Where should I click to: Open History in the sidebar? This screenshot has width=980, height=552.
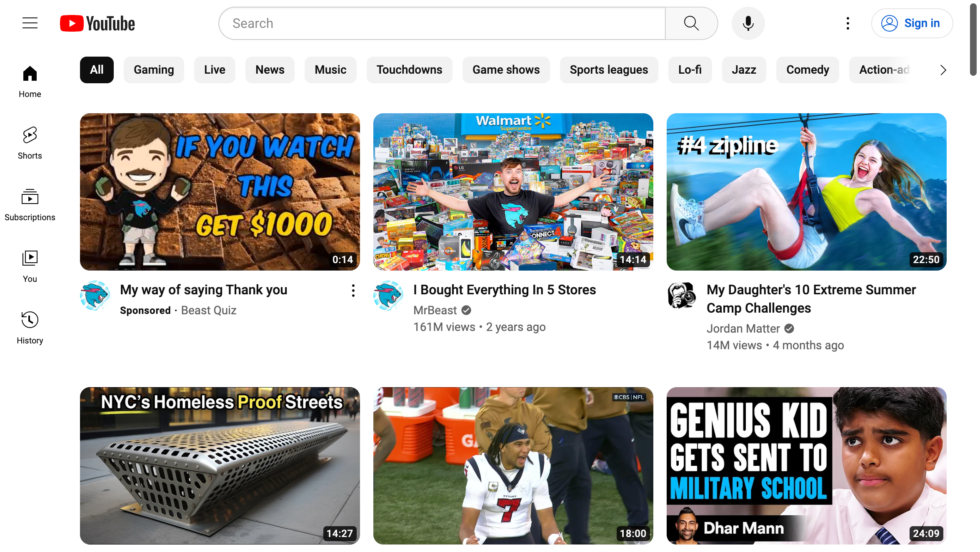pyautogui.click(x=30, y=328)
